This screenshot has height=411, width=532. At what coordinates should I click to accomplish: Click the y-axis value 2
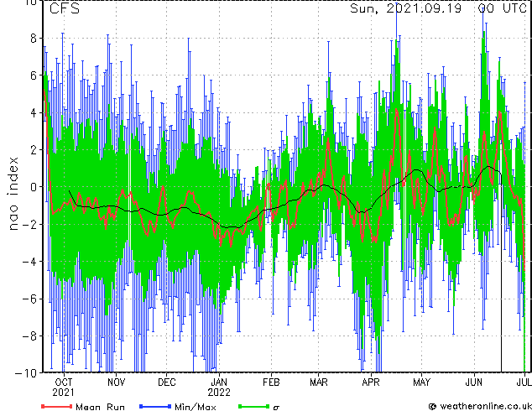click(x=34, y=150)
